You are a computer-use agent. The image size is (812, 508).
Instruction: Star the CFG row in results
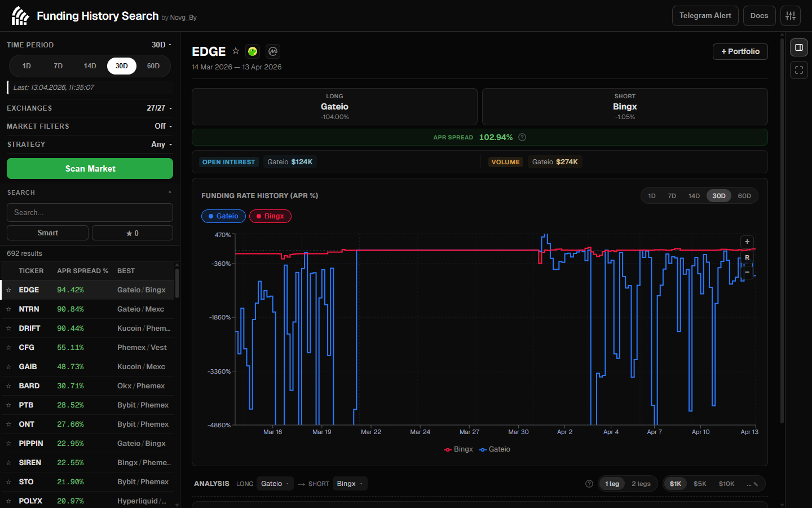click(8, 348)
